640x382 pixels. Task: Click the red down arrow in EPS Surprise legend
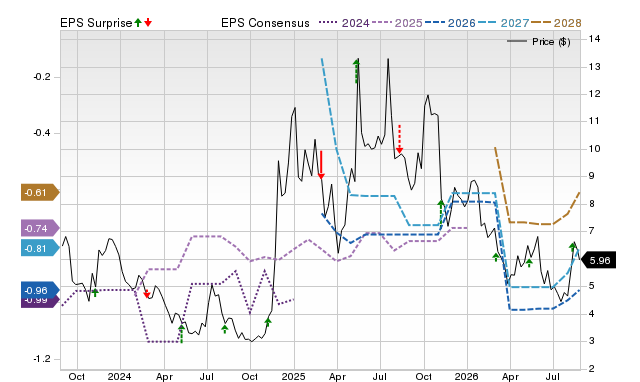point(148,23)
